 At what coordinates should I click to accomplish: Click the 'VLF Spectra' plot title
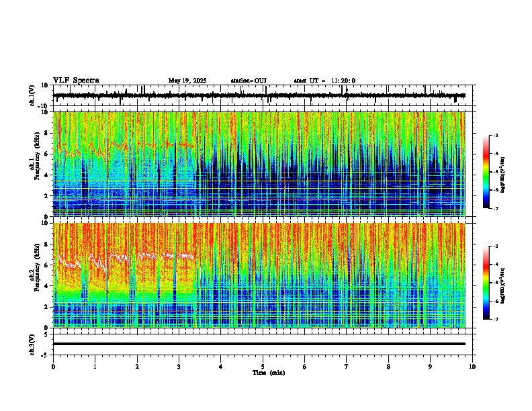click(x=76, y=81)
